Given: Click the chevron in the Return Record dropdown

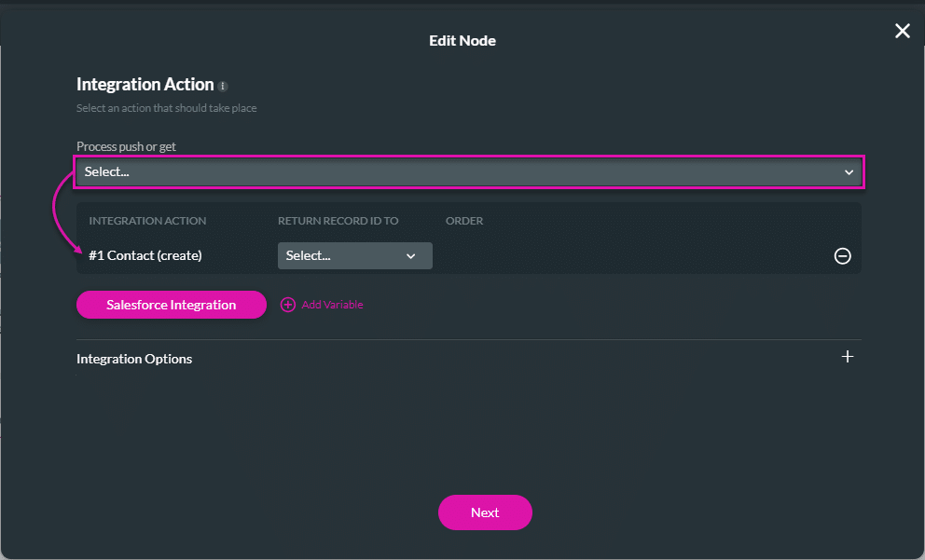Looking at the screenshot, I should [x=410, y=256].
